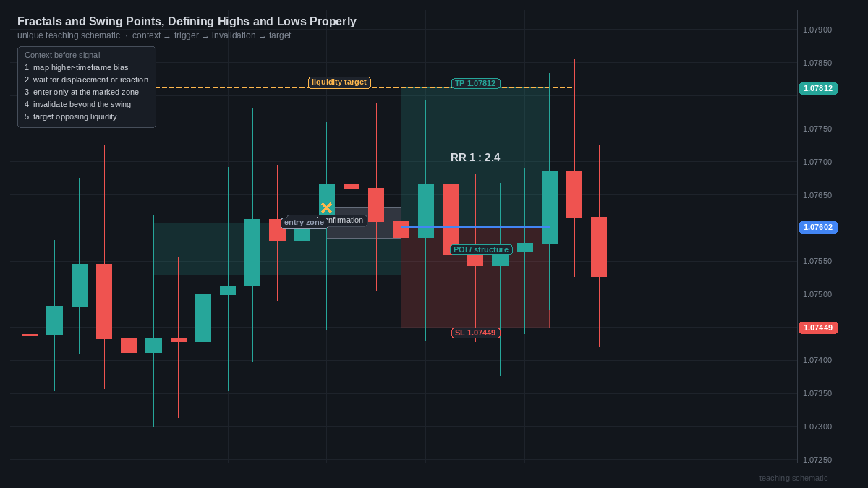Click the 1.07350 price axis value
The height and width of the screenshot is (488, 868).
tap(817, 393)
